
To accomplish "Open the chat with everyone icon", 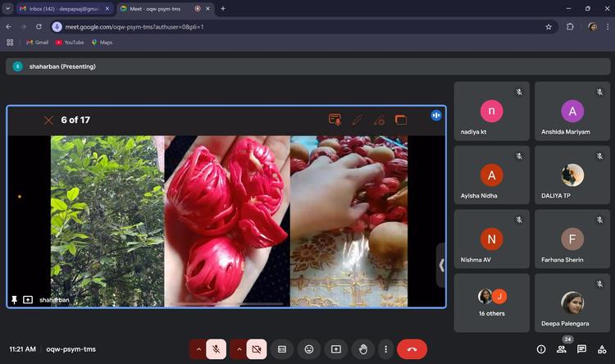I will pyautogui.click(x=581, y=349).
